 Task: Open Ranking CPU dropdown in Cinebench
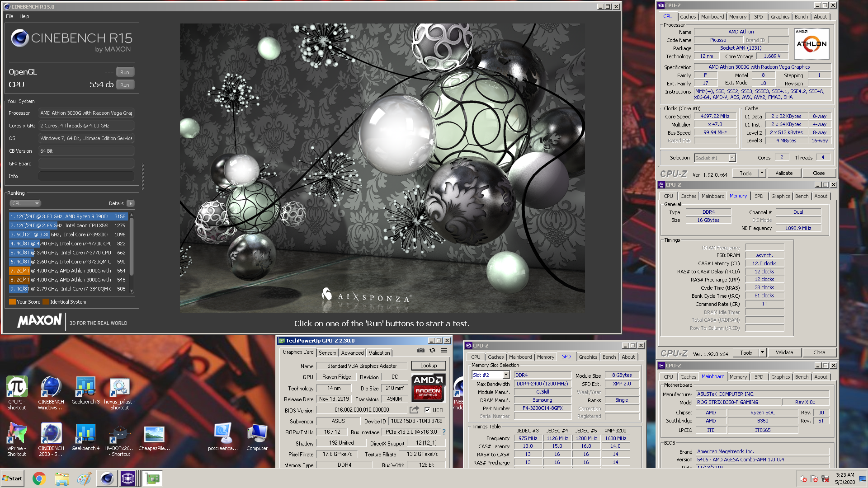[x=25, y=203]
